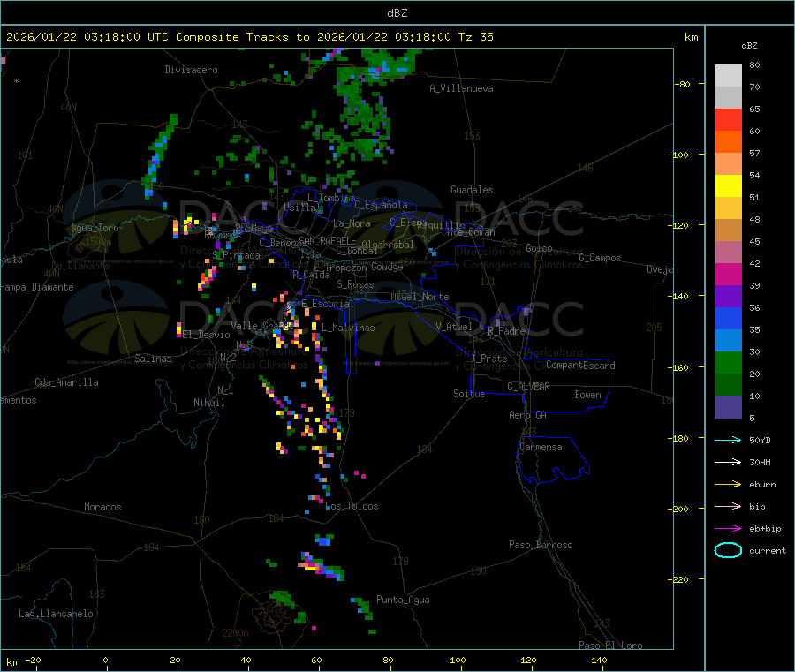This screenshot has width=795, height=672.
Task: Select the violet 36-39 dBZ legend swatch
Action: 728,297
